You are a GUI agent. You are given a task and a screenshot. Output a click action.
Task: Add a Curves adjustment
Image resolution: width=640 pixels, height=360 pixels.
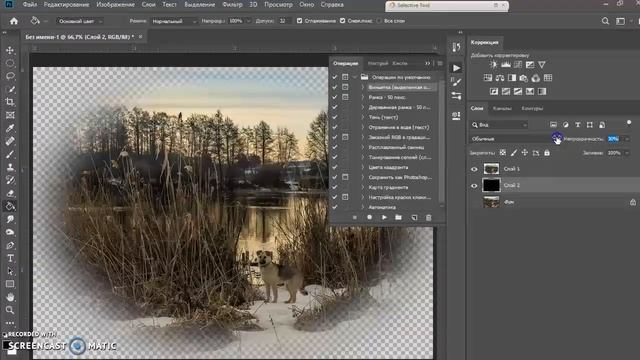(518, 64)
